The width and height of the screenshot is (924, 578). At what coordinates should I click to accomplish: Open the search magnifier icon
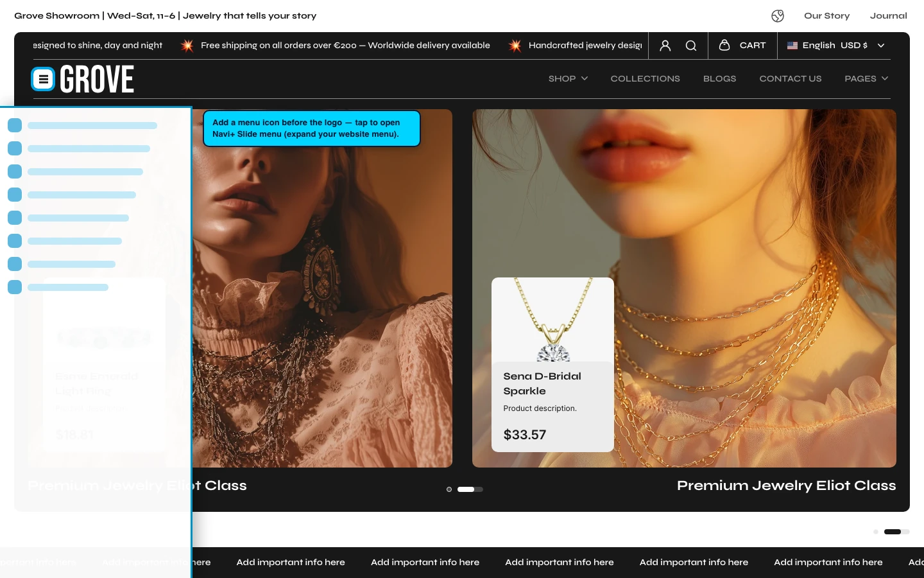click(691, 46)
